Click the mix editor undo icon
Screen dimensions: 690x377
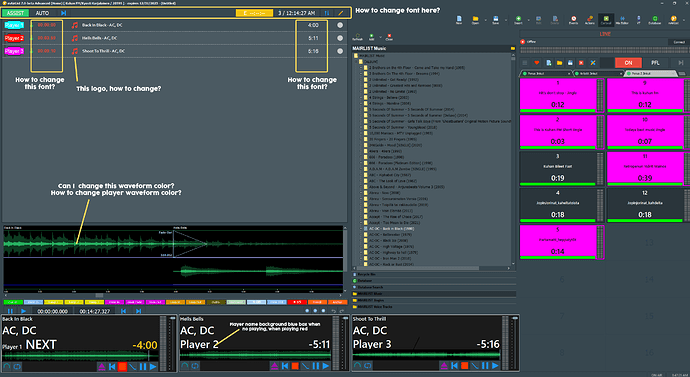point(334,311)
